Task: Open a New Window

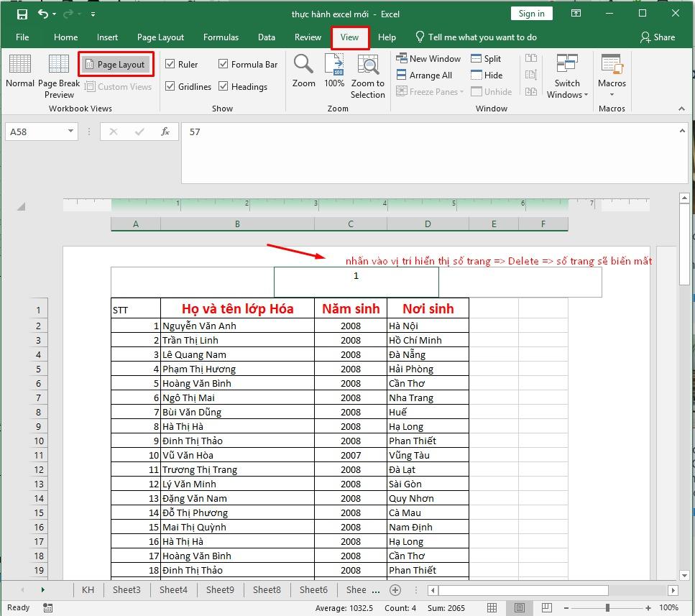Action: [x=428, y=58]
